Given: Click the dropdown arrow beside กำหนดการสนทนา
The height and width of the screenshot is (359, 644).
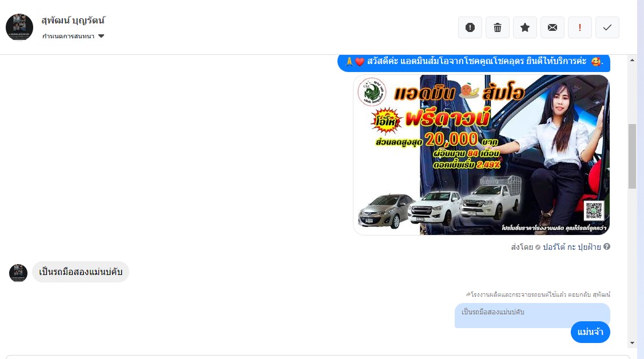Looking at the screenshot, I should [101, 36].
